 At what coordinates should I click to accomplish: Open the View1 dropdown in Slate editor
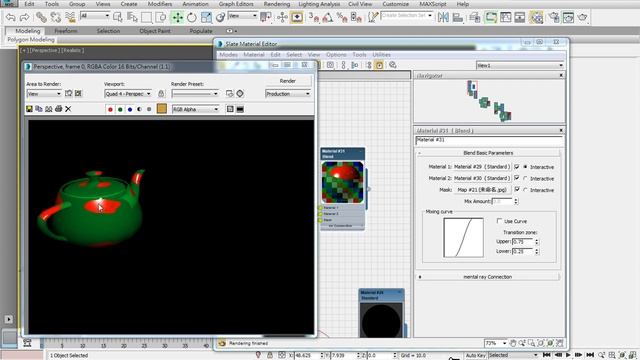[520, 65]
